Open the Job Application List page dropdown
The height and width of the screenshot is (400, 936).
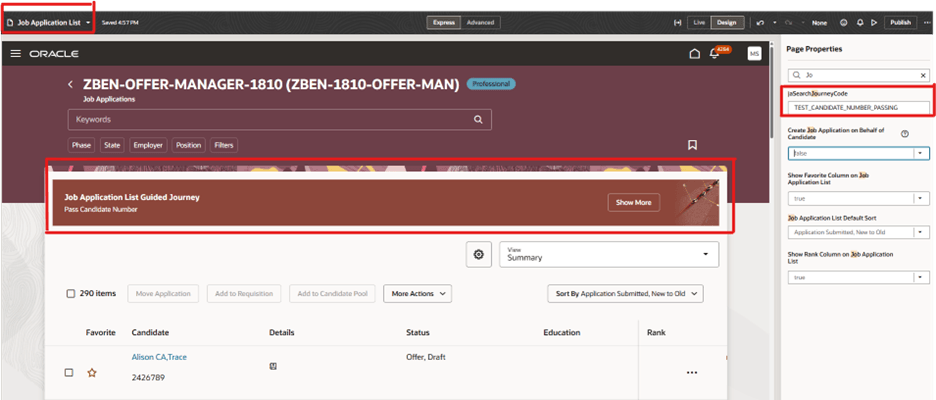tap(88, 23)
